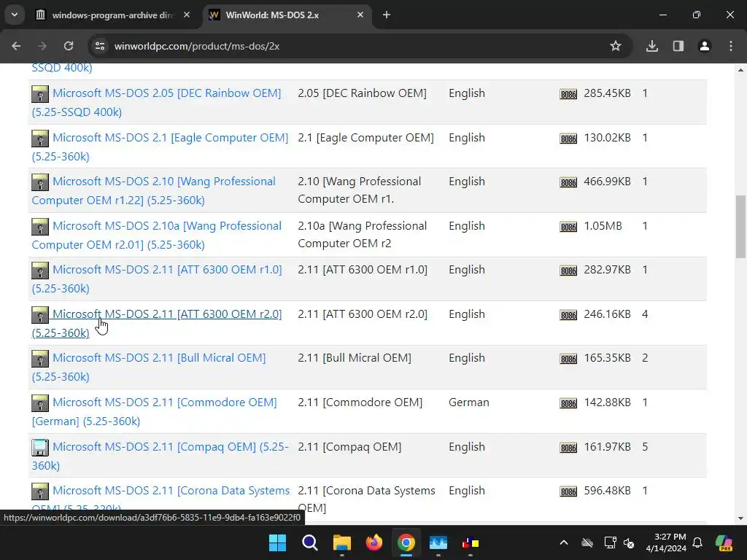
Task: Click the German language cell
Action: click(x=469, y=402)
